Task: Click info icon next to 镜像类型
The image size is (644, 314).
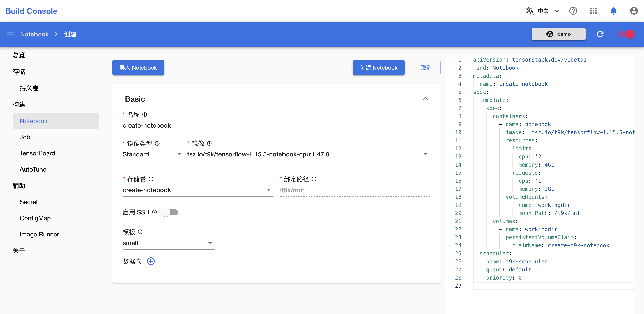Action: pyautogui.click(x=157, y=144)
